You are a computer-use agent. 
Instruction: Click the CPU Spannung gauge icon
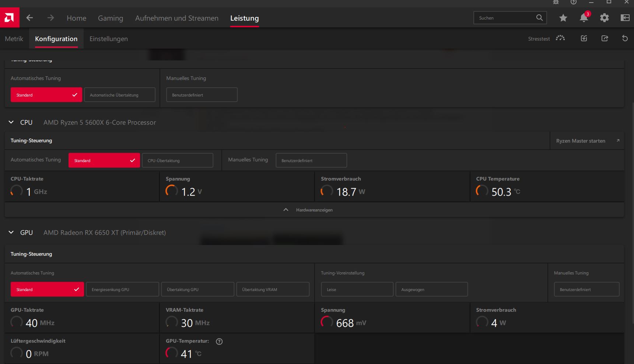coord(172,191)
